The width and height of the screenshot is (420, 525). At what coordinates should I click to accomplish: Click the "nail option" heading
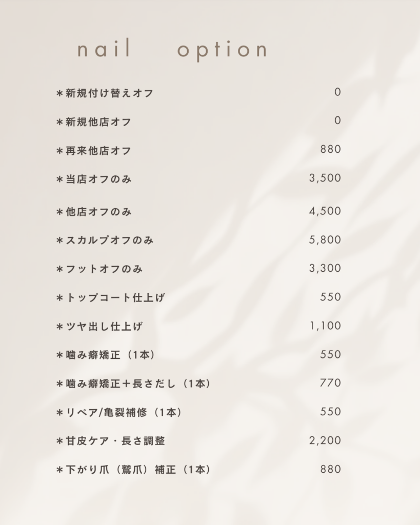pyautogui.click(x=172, y=50)
